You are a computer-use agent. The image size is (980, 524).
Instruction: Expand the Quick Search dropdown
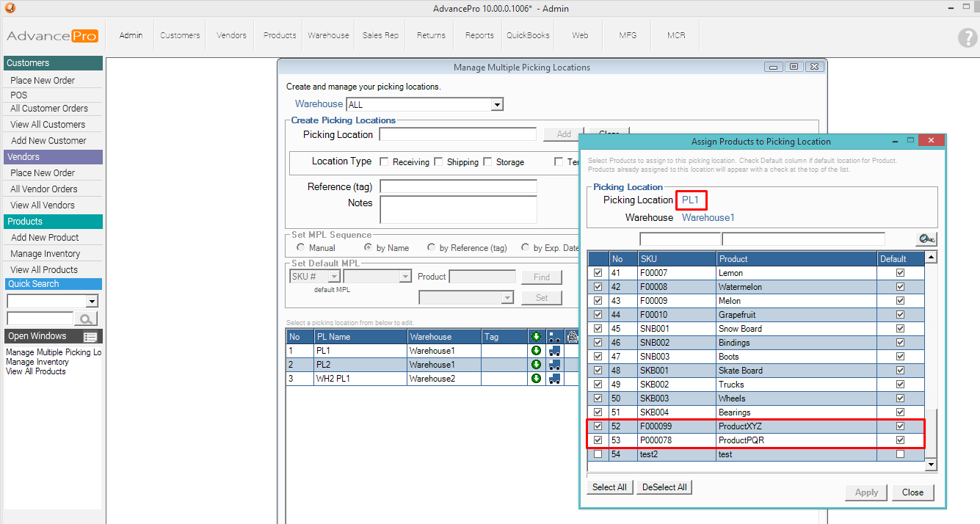[x=92, y=302]
